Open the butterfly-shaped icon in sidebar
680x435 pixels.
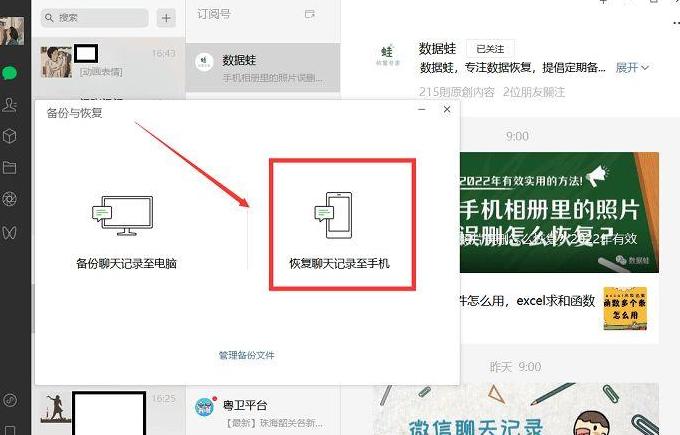tap(10, 232)
